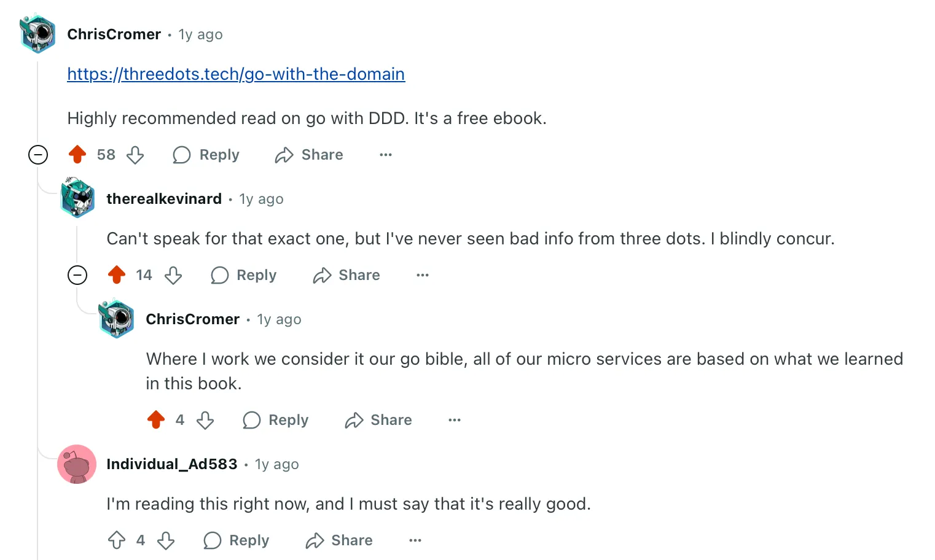935x560 pixels.
Task: Share the free ebook recommendation comment
Action: tap(309, 155)
